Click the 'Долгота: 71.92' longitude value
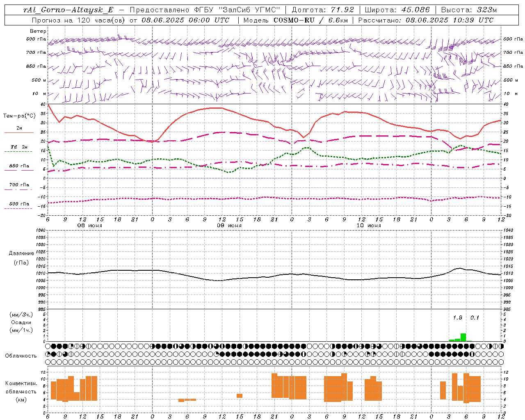 (323, 10)
